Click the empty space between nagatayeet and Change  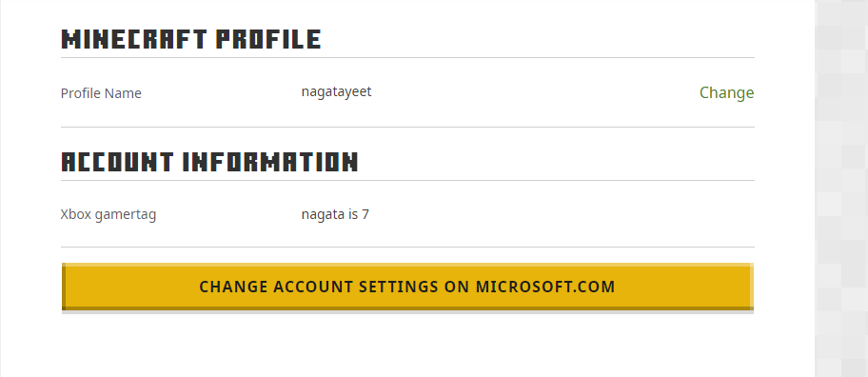point(535,92)
